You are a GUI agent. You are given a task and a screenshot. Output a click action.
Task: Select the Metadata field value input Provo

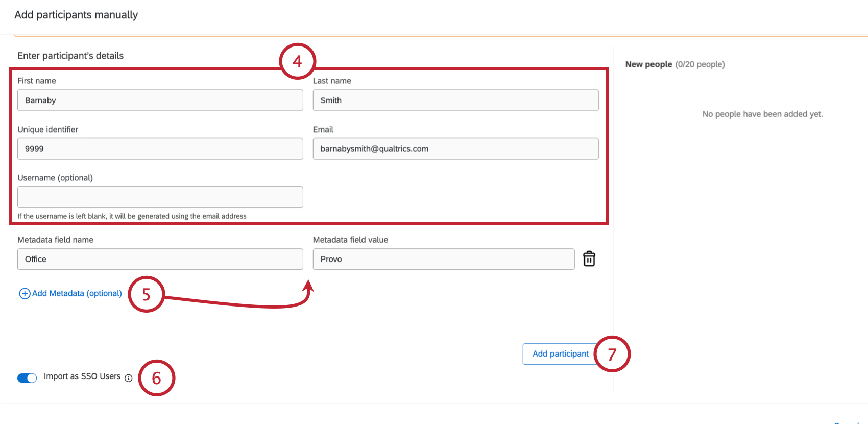tap(443, 259)
